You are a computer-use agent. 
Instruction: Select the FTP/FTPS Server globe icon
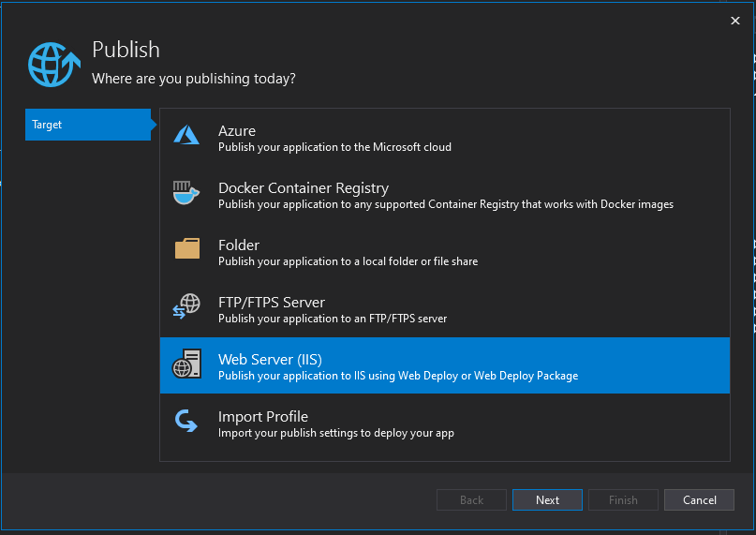coord(186,307)
